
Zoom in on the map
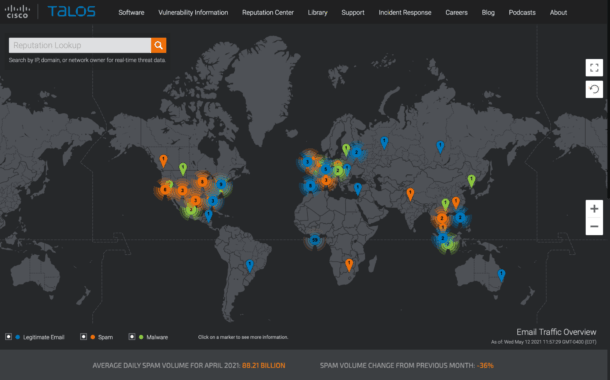(x=594, y=209)
